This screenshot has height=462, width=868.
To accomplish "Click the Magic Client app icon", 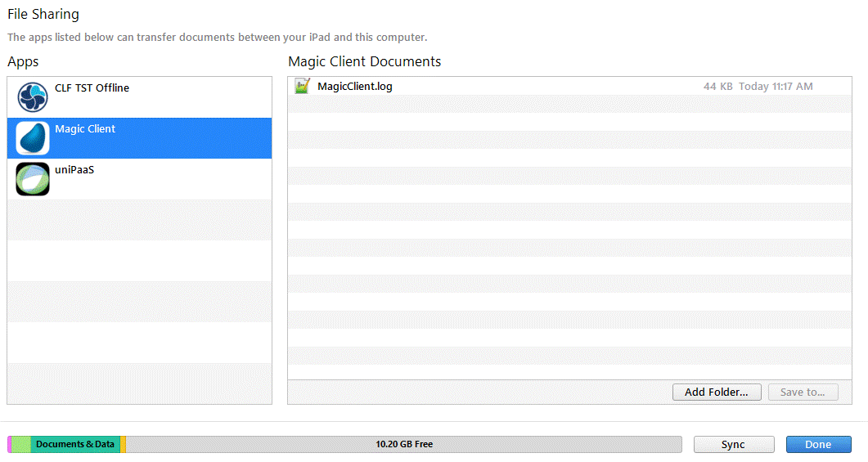I will pyautogui.click(x=33, y=137).
